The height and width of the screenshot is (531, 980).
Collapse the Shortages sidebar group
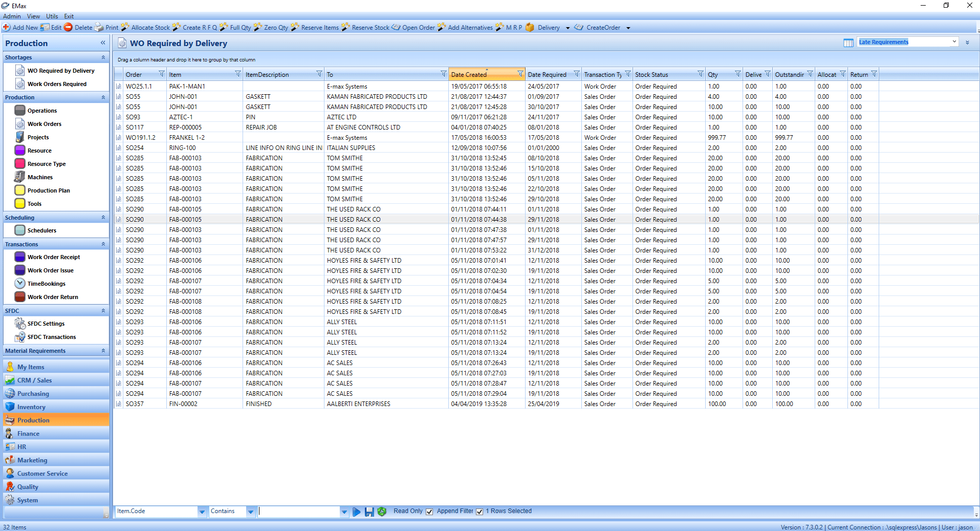tap(103, 57)
